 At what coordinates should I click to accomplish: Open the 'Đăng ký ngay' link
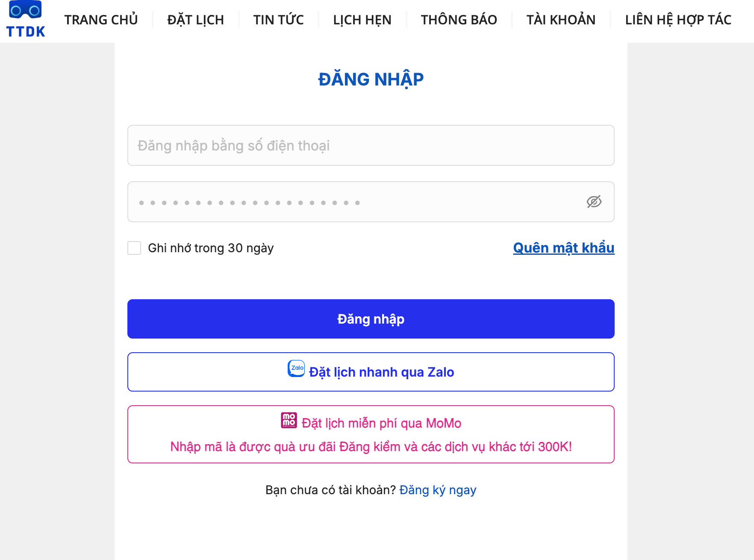click(x=438, y=490)
